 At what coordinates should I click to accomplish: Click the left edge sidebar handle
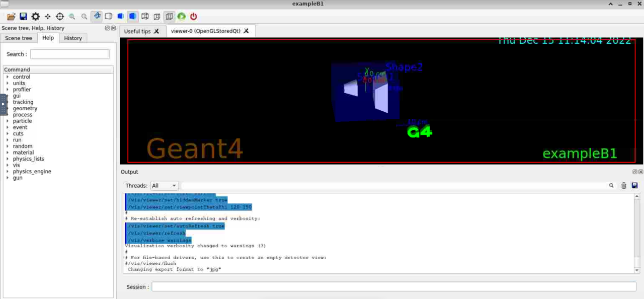4,104
